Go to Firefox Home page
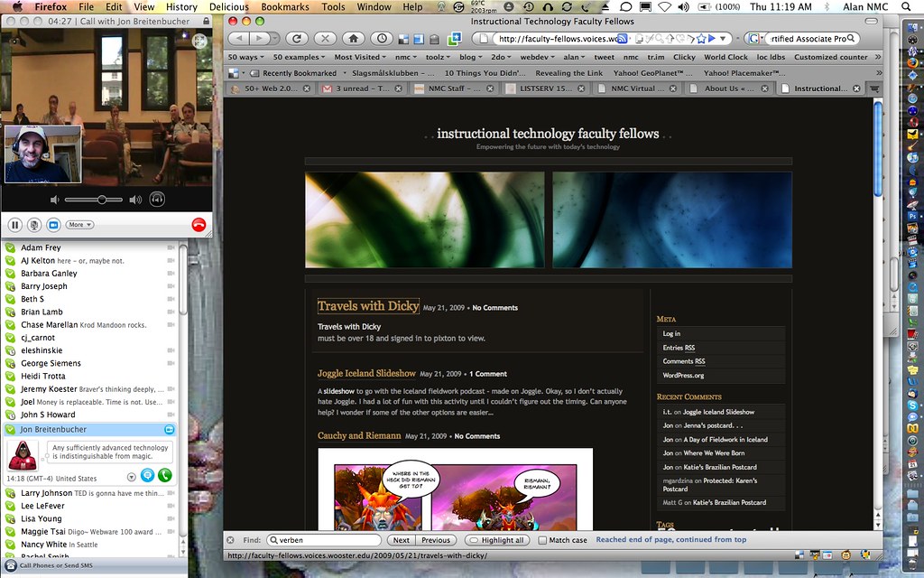Screen dimensions: 924x578 [x=354, y=38]
